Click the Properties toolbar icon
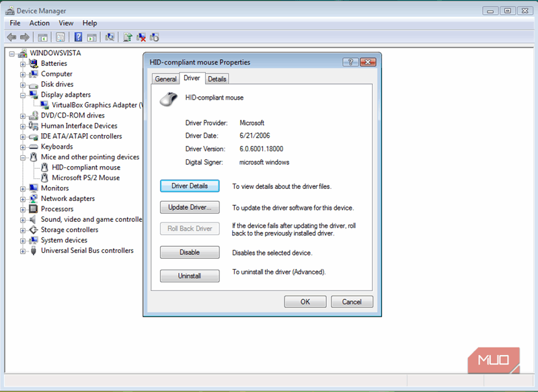 pyautogui.click(x=61, y=38)
